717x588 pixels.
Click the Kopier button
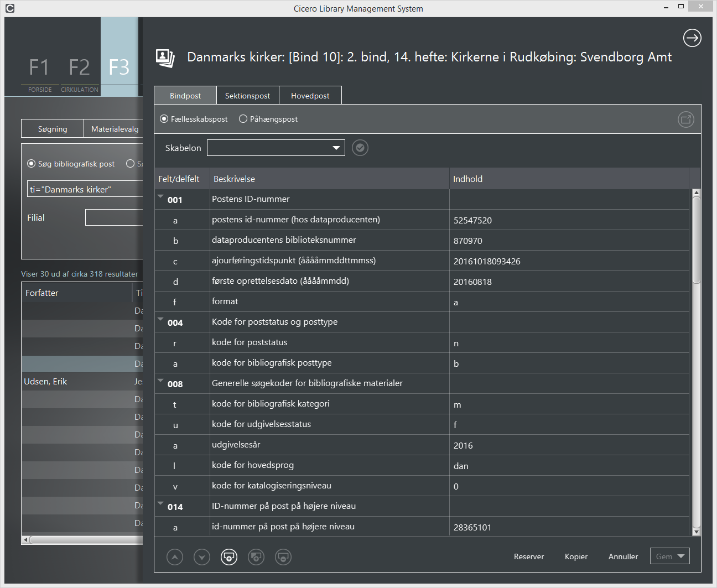(576, 556)
